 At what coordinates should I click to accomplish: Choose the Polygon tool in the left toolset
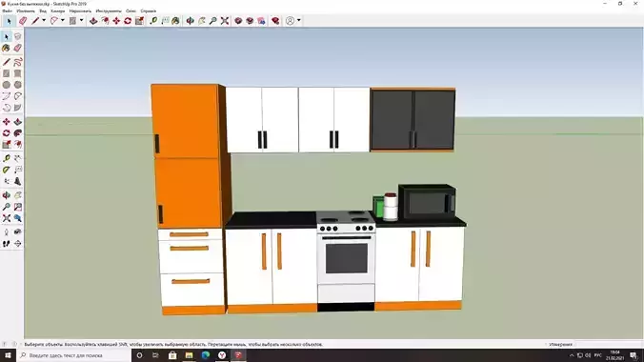(x=18, y=85)
